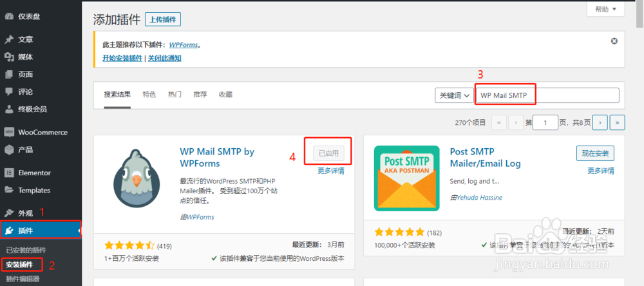This screenshot has width=644, height=286.
Task: Click the 添加插件 page heading
Action: click(x=117, y=19)
